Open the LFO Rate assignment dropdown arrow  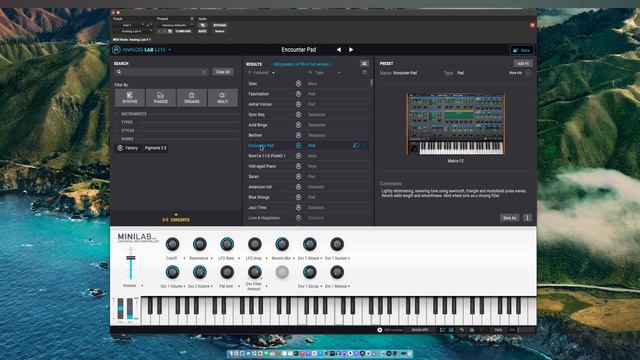pyautogui.click(x=239, y=258)
